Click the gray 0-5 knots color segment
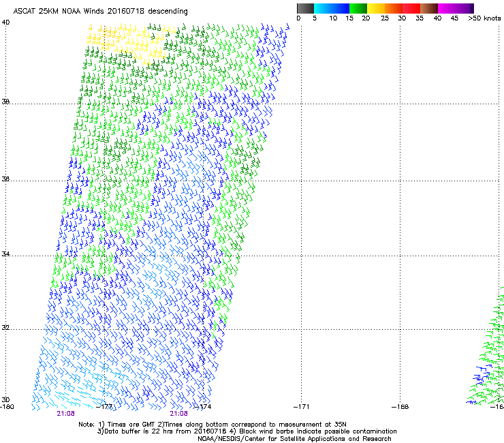504x443 pixels. click(305, 8)
